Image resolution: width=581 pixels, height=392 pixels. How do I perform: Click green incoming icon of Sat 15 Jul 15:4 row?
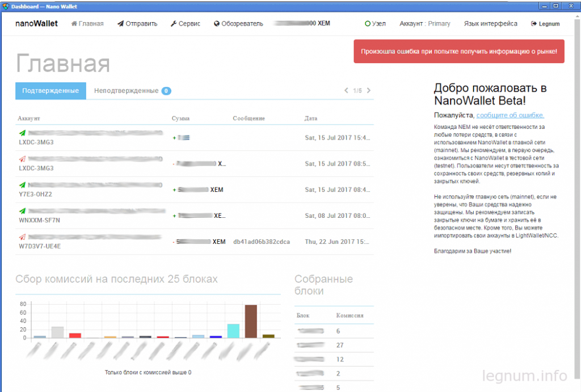click(22, 133)
